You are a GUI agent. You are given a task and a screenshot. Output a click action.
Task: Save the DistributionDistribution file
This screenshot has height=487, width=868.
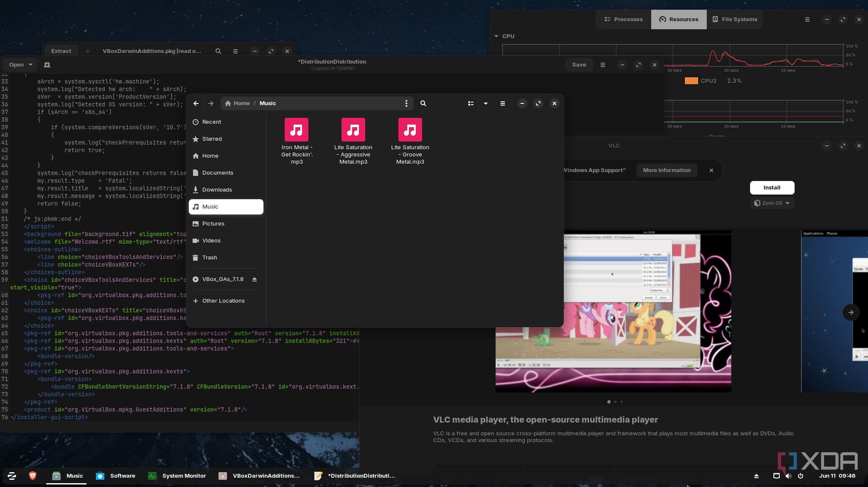click(579, 65)
